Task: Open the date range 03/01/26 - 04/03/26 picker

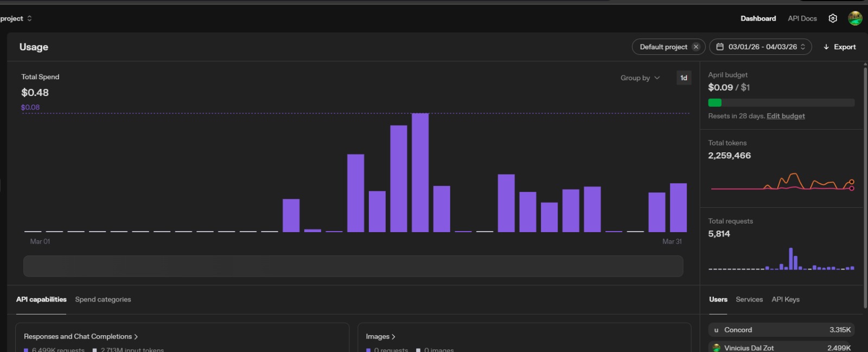Action: (x=762, y=47)
